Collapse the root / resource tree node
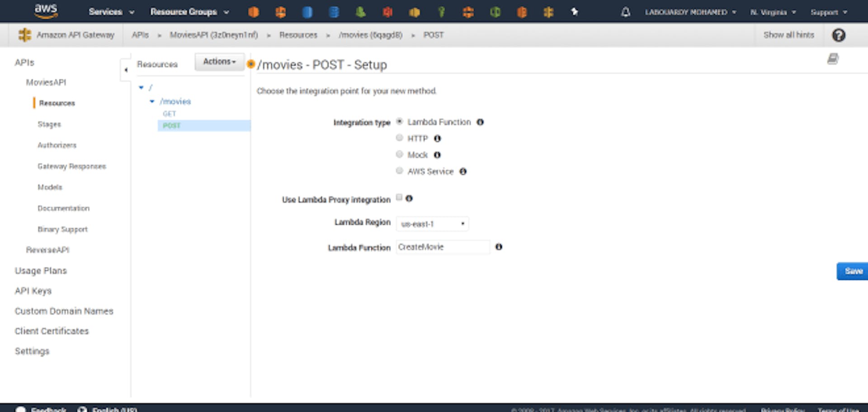 141,87
